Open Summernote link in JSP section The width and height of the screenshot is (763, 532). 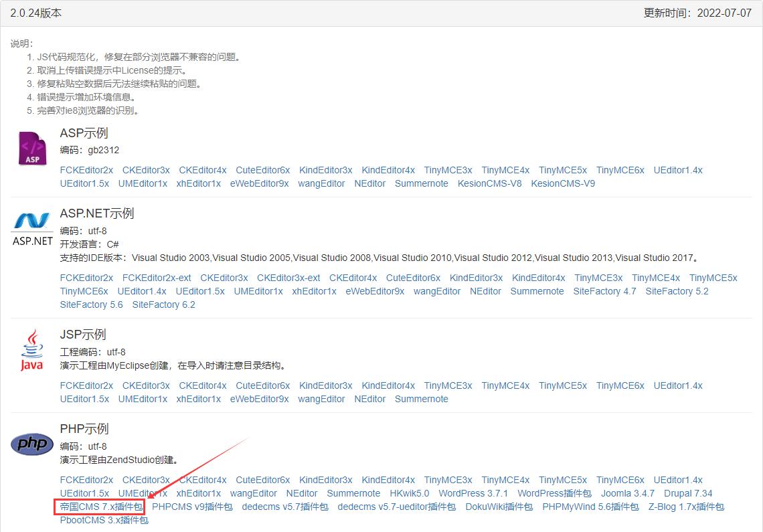(422, 399)
